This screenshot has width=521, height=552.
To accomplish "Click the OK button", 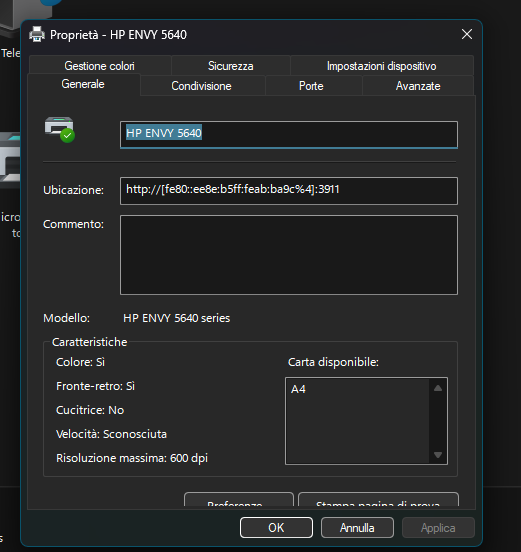I will (x=276, y=527).
